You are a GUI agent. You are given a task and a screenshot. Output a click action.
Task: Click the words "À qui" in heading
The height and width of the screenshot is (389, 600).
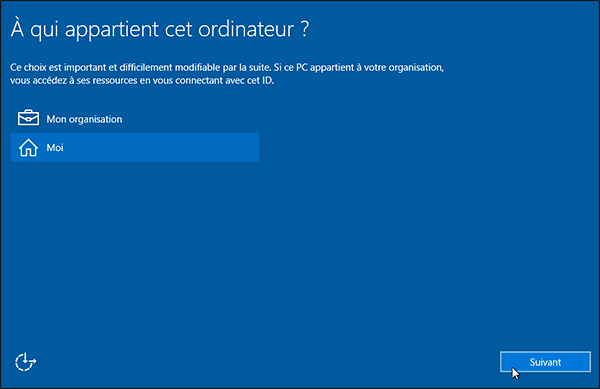pyautogui.click(x=34, y=29)
